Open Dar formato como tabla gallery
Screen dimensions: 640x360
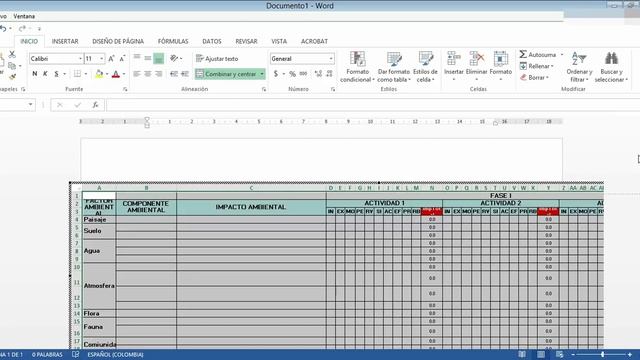394,67
